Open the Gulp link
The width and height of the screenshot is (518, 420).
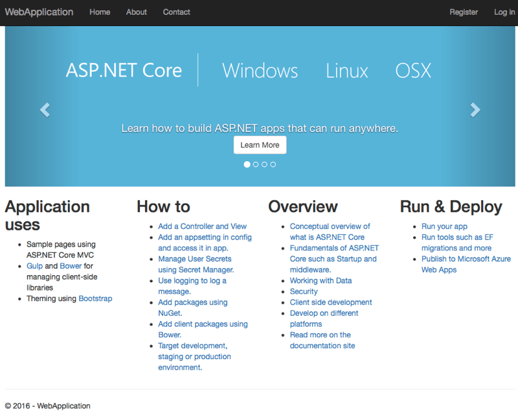tap(35, 266)
